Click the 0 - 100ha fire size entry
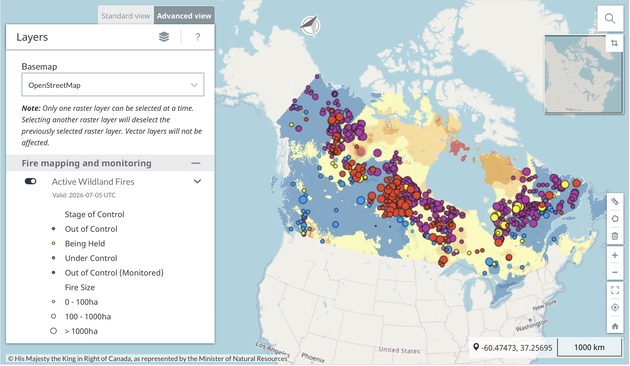This screenshot has height=366, width=630. click(x=81, y=302)
